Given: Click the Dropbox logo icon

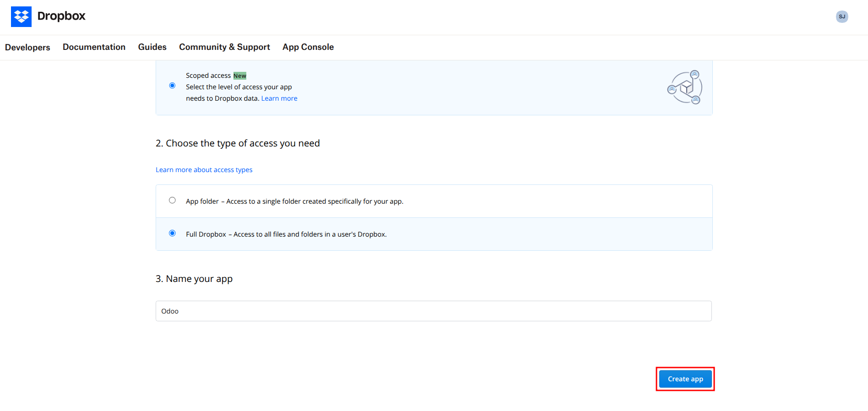Looking at the screenshot, I should (x=21, y=16).
